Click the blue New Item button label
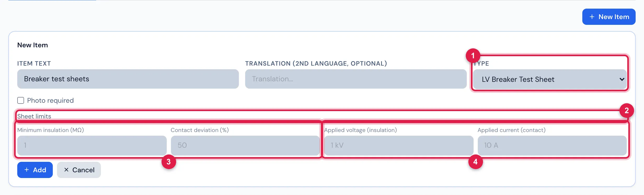Image resolution: width=644 pixels, height=195 pixels. pyautogui.click(x=614, y=17)
